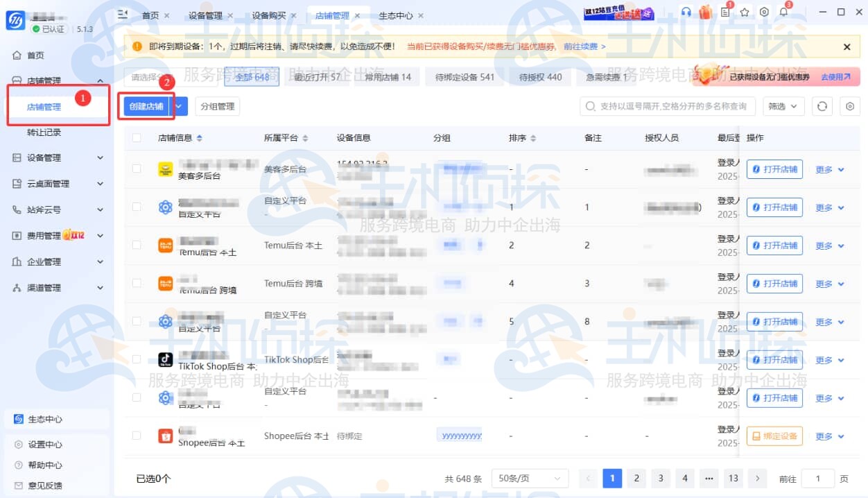Click the store search input field
868x498 pixels.
coord(666,106)
